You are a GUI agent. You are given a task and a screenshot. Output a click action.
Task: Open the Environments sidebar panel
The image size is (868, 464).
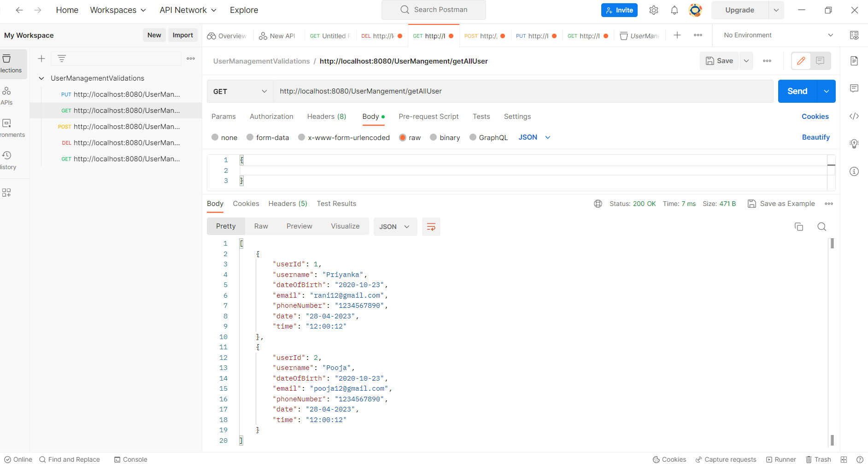pos(6,127)
